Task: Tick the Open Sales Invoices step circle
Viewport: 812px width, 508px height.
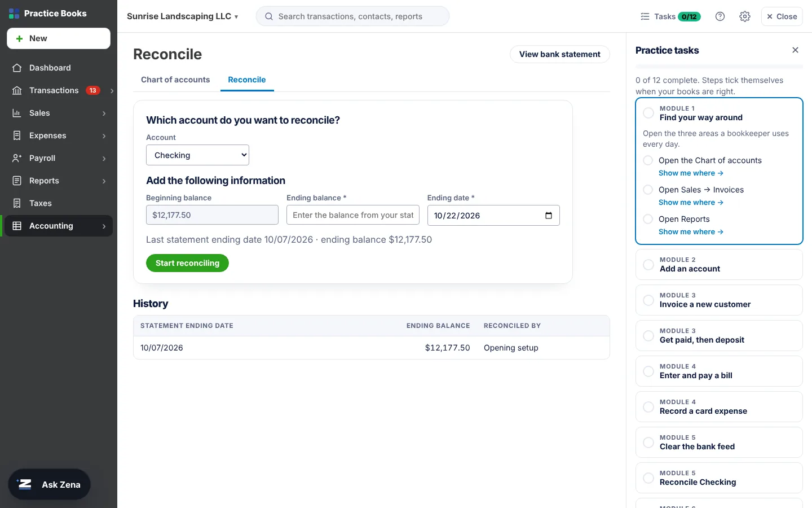Action: (648, 190)
